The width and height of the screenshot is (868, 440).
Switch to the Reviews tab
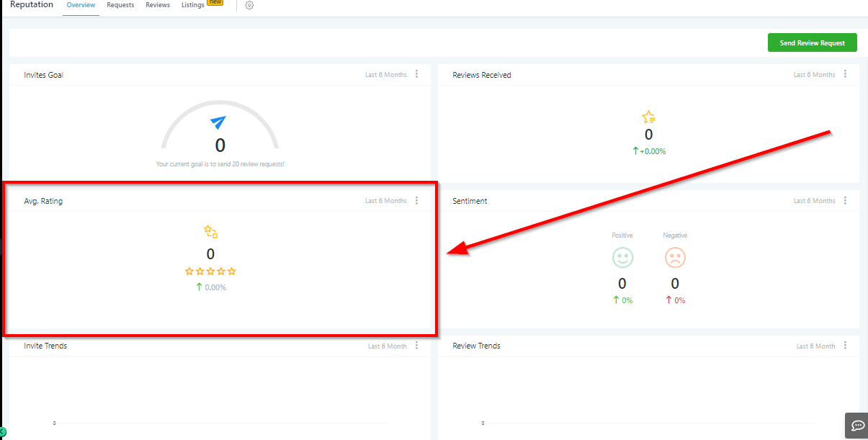(x=158, y=5)
